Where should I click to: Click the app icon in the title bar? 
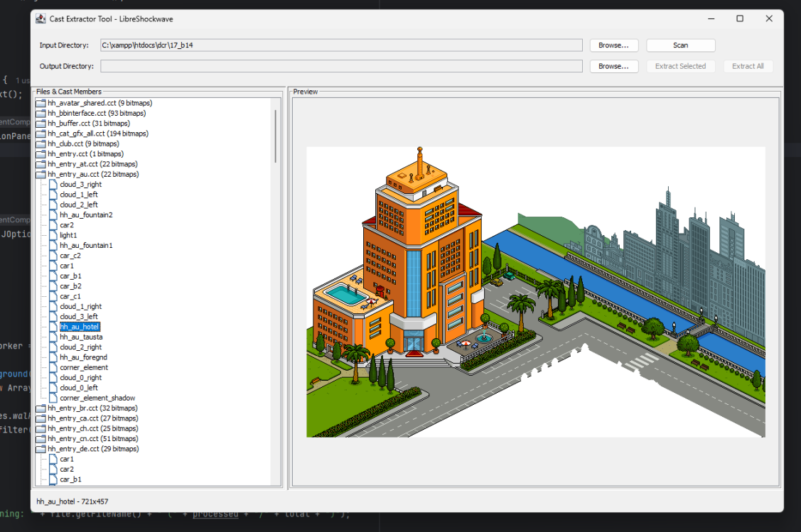pyautogui.click(x=41, y=18)
